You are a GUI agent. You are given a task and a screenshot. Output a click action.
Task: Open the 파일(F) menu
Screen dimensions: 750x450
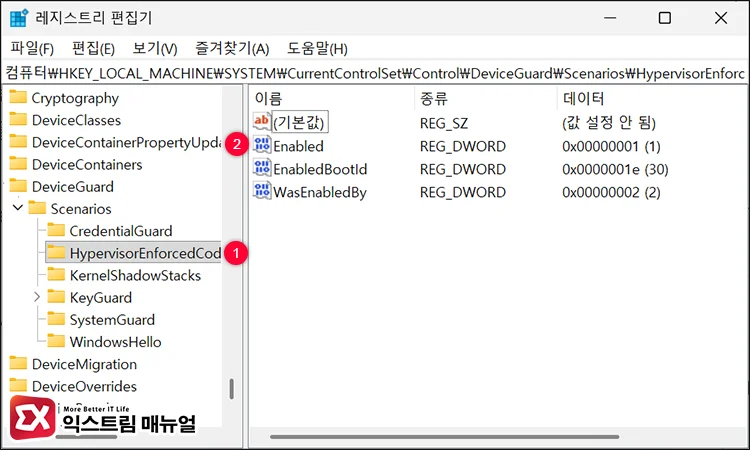click(x=32, y=48)
